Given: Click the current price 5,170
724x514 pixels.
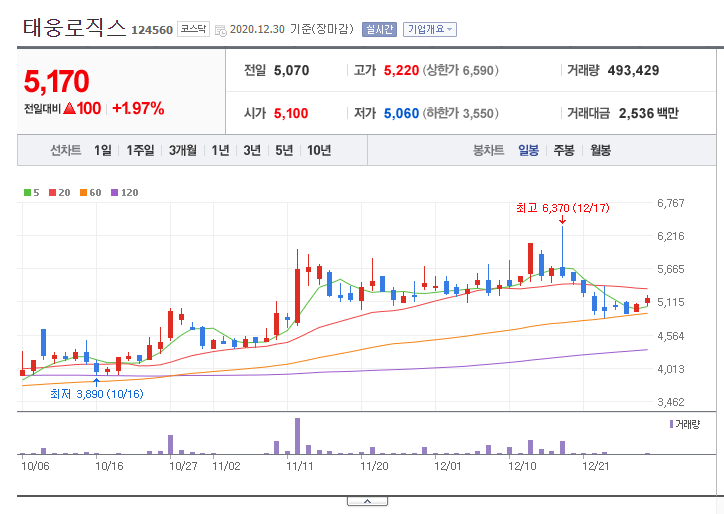Looking at the screenshot, I should [x=56, y=81].
